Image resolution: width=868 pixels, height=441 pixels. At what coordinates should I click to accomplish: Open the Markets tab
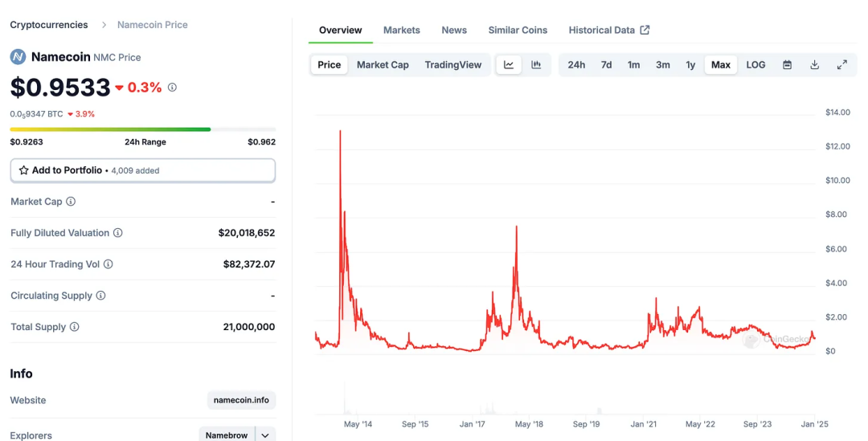coord(401,30)
